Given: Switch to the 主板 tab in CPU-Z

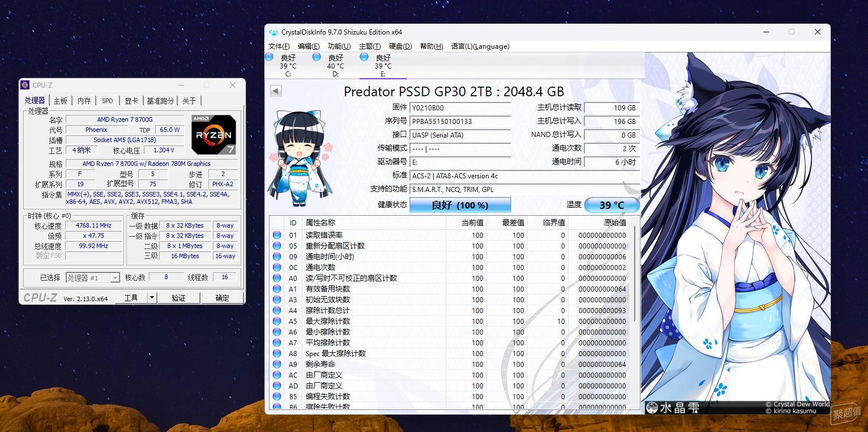Looking at the screenshot, I should click(x=60, y=101).
